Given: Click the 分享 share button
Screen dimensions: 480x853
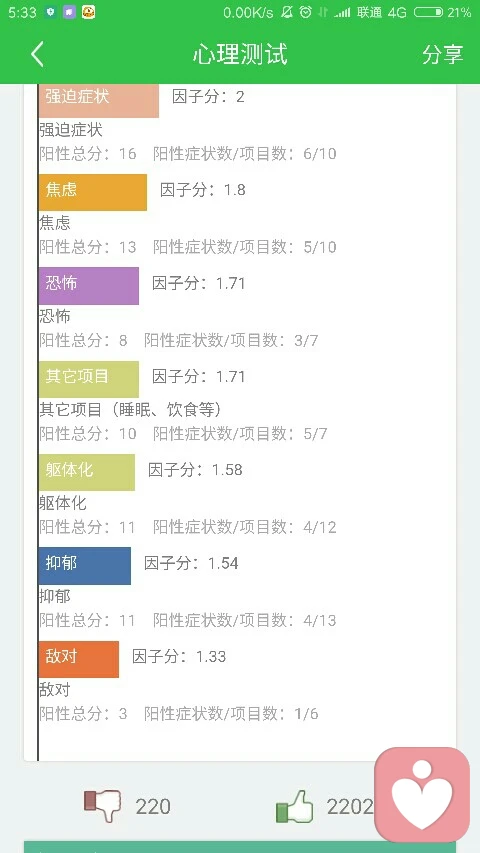Looking at the screenshot, I should coord(442,54).
